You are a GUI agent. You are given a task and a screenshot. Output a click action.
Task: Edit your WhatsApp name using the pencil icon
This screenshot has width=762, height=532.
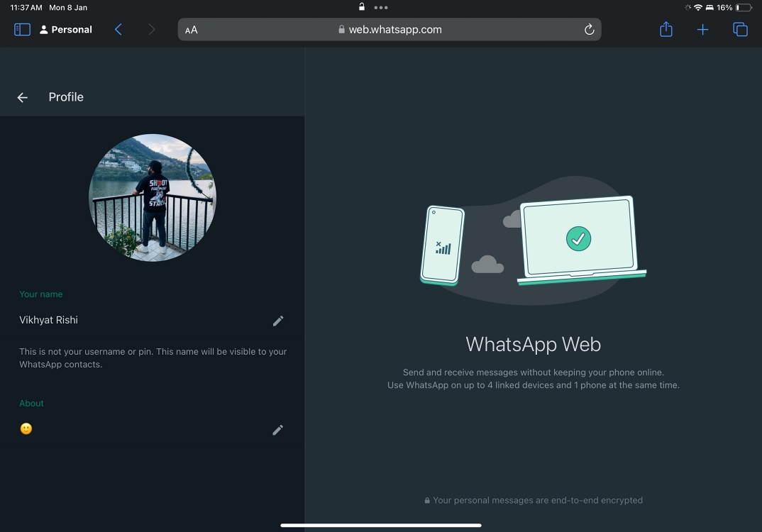pyautogui.click(x=278, y=321)
